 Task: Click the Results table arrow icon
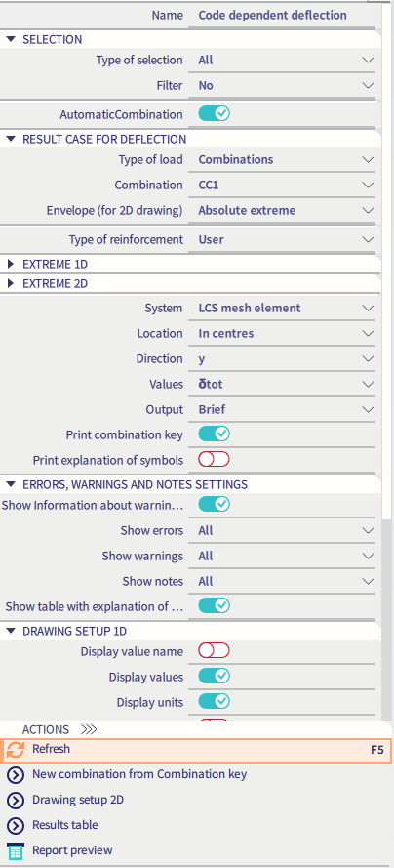(x=16, y=825)
